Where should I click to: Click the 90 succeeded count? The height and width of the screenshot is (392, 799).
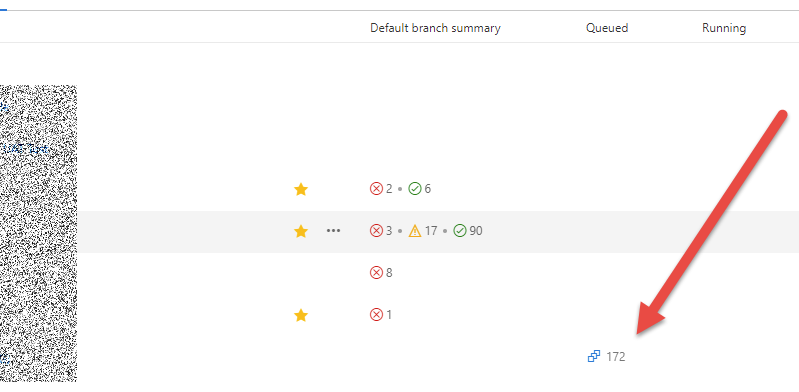click(x=475, y=231)
